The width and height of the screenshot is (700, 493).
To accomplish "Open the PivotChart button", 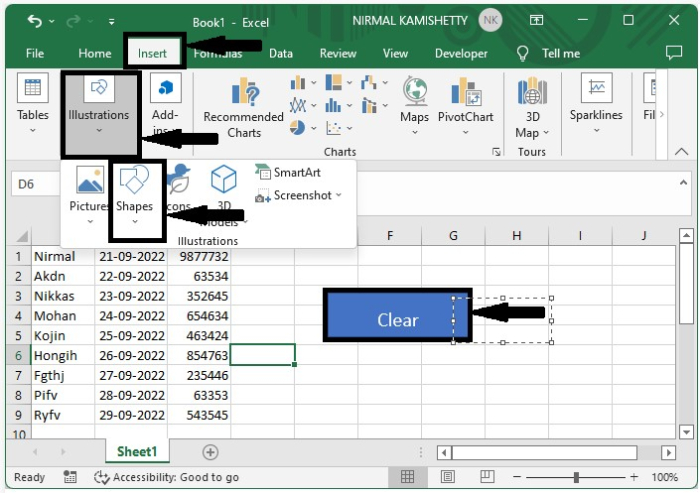I will (466, 106).
